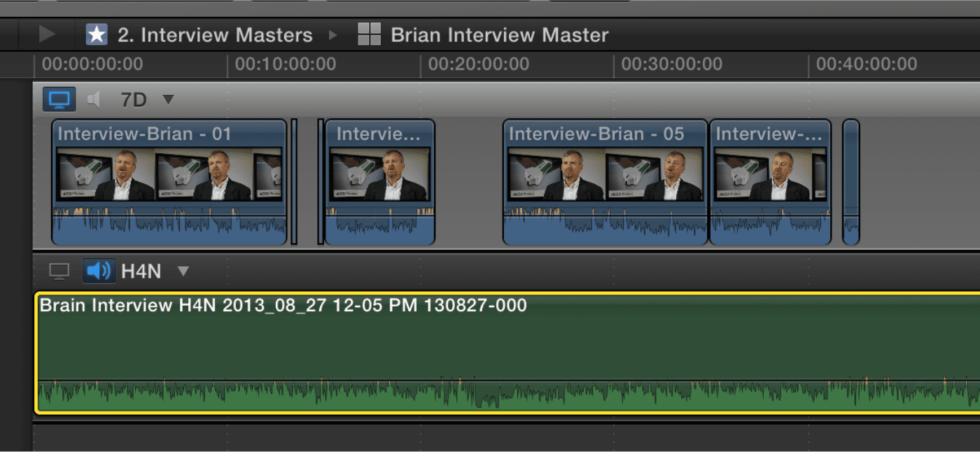The width and height of the screenshot is (980, 452).
Task: Open the H4N angle dropdown menu
Action: click(x=183, y=271)
